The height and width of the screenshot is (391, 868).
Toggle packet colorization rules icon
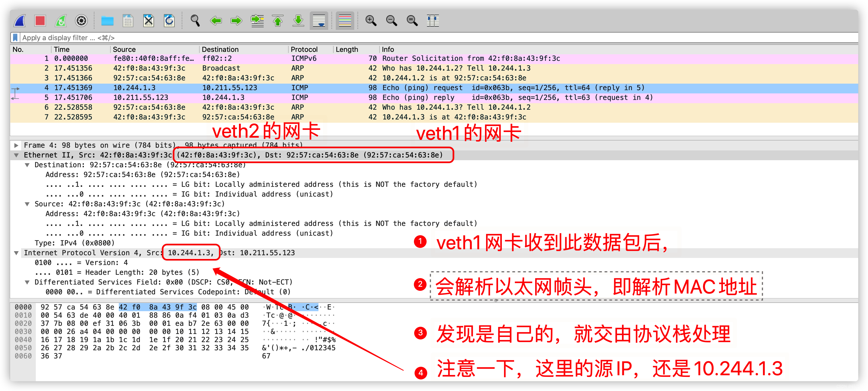click(345, 21)
